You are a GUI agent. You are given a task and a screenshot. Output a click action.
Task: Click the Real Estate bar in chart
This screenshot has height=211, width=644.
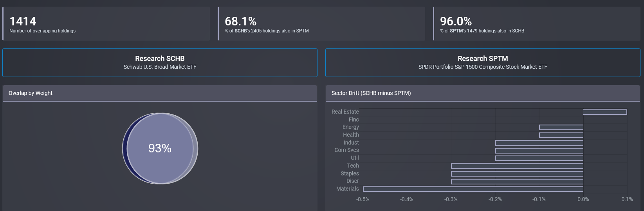(605, 112)
